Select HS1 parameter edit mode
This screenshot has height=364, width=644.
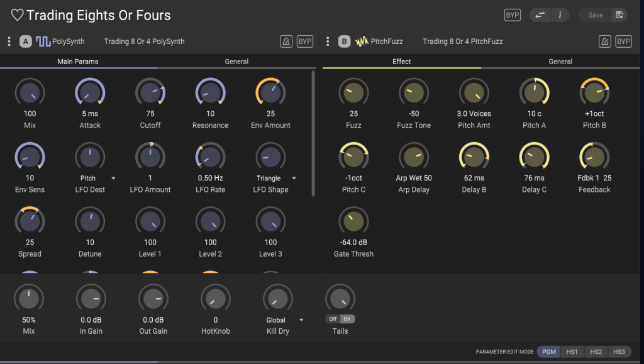click(572, 351)
